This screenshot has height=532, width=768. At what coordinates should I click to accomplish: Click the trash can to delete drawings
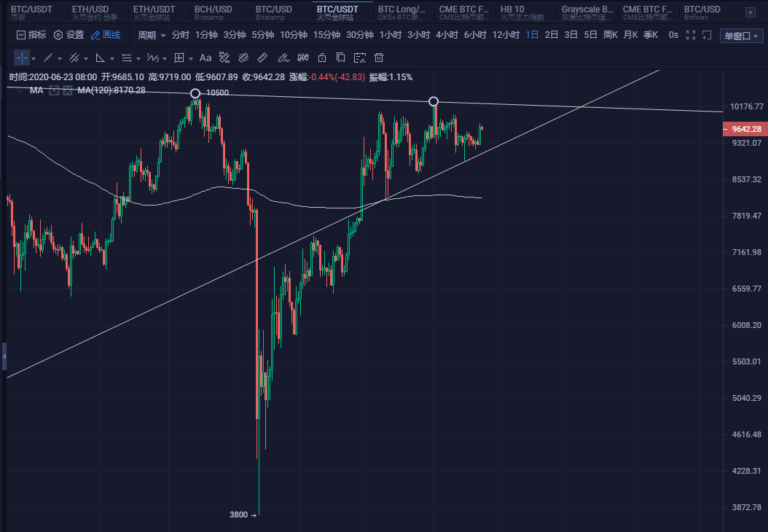(378, 58)
